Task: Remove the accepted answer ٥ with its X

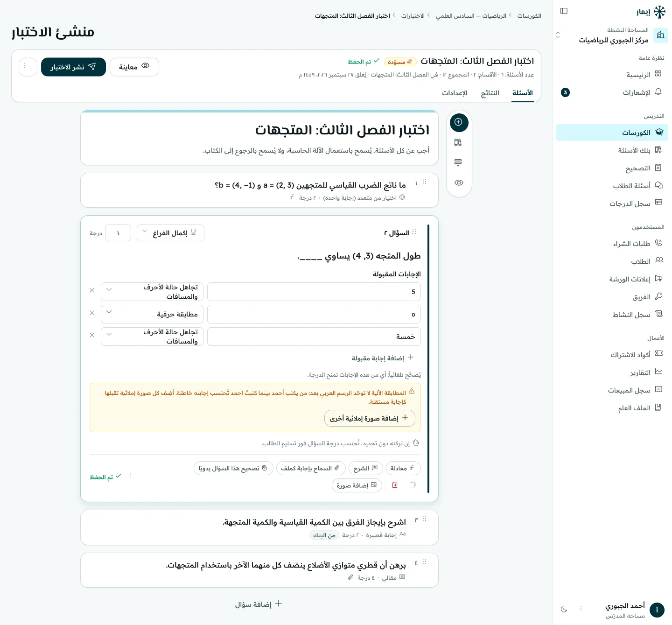Action: pyautogui.click(x=92, y=313)
